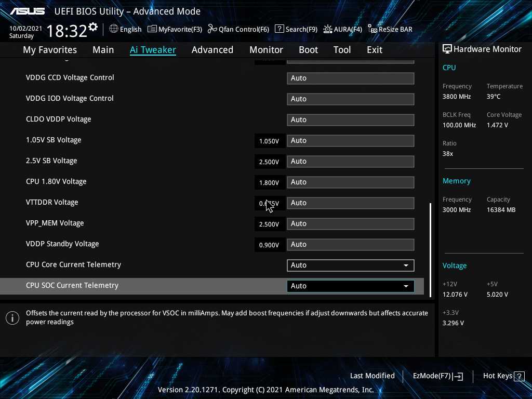
Task: Select the VPP_MEM Voltage Auto field
Action: [350, 223]
